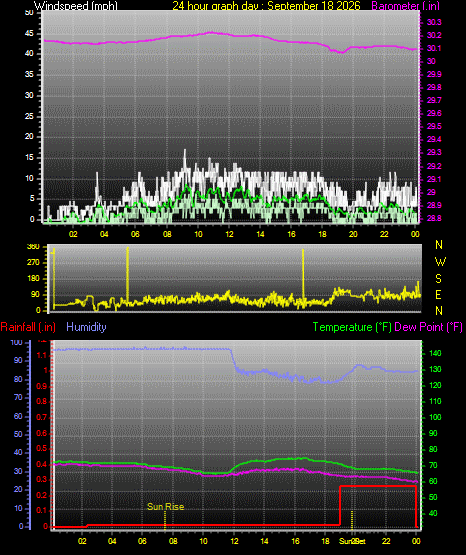Image resolution: width=466 pixels, height=555 pixels.
Task: Click compass letter 'W' beside wind direction graph
Action: click(x=440, y=262)
